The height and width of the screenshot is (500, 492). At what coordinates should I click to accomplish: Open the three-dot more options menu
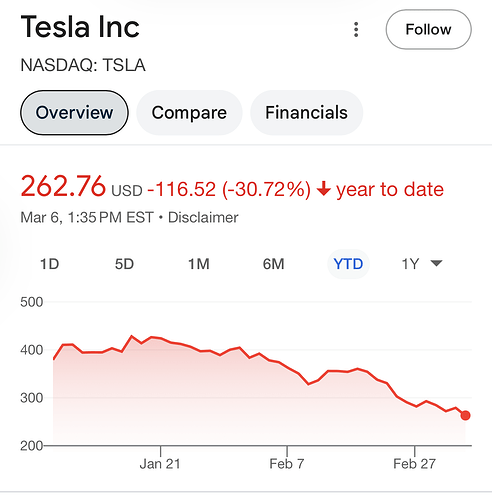pos(356,30)
